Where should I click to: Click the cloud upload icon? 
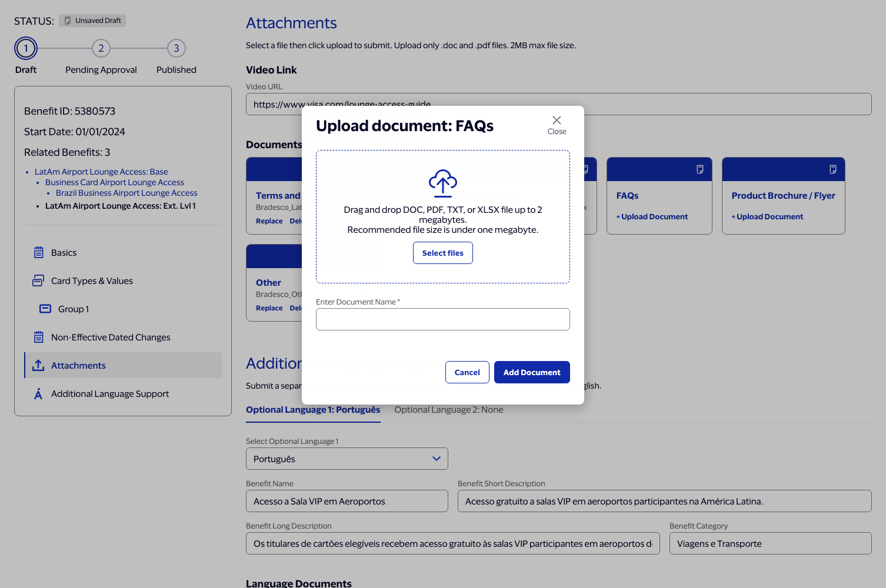(443, 183)
